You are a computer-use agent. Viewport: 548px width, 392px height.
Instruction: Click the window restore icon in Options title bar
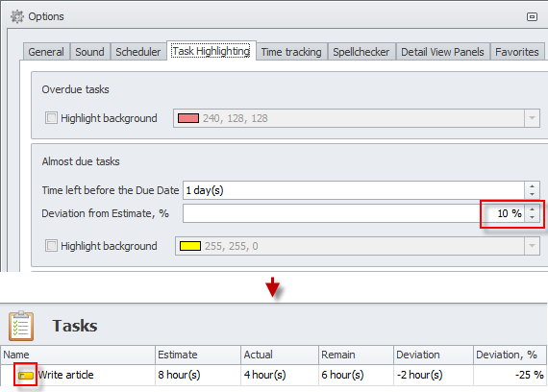(x=532, y=16)
